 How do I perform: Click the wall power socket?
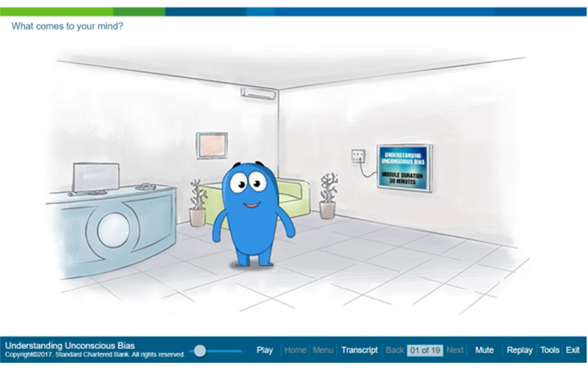pos(358,157)
